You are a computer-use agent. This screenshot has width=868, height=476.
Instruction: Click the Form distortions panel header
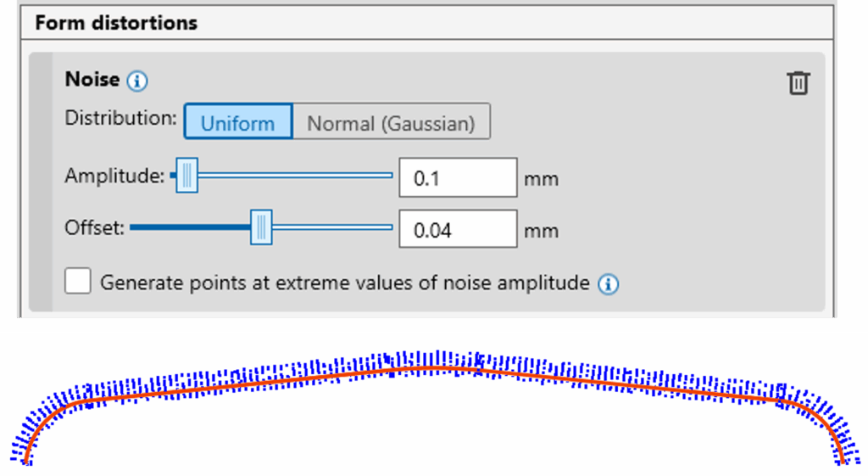(x=427, y=23)
